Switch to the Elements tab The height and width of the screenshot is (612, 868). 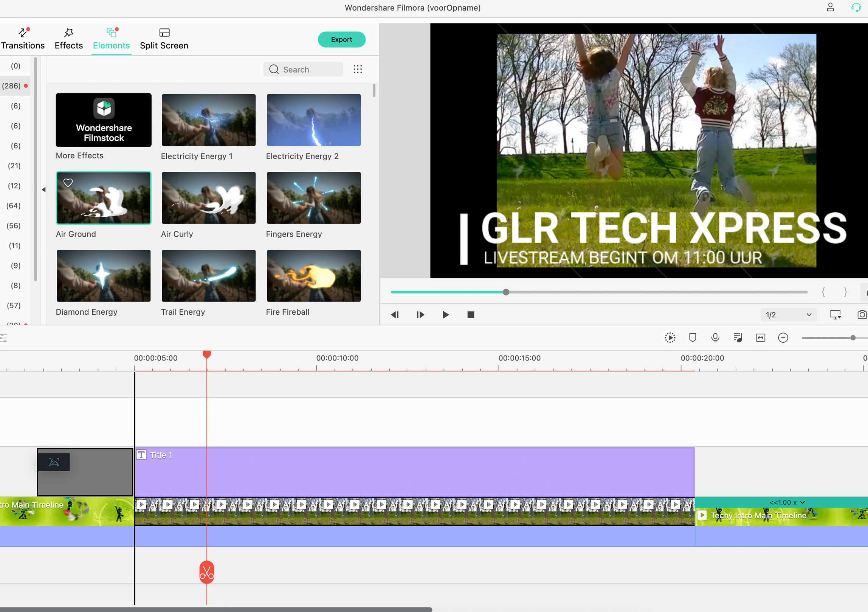(111, 39)
